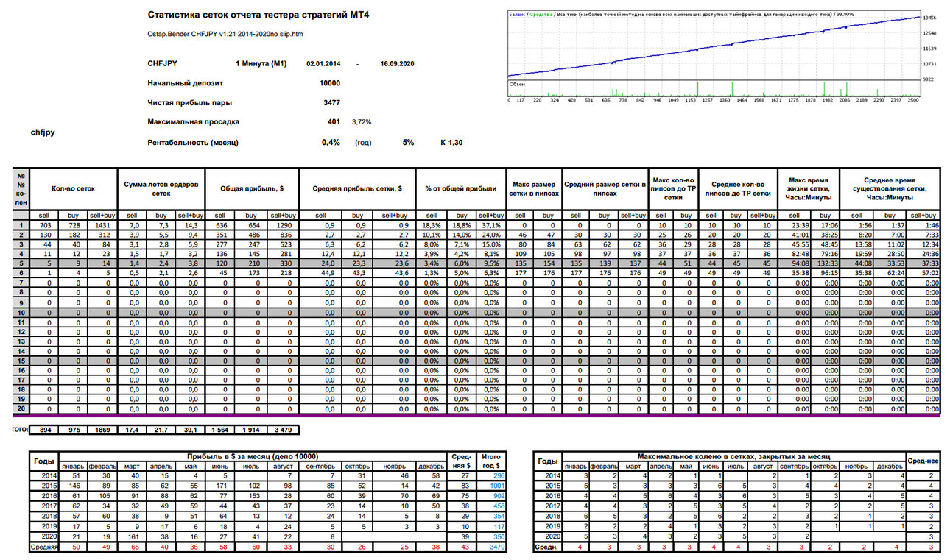Select the 2015 yearly total '1001'
Viewport: 950px width, 560px height.
pyautogui.click(x=493, y=486)
